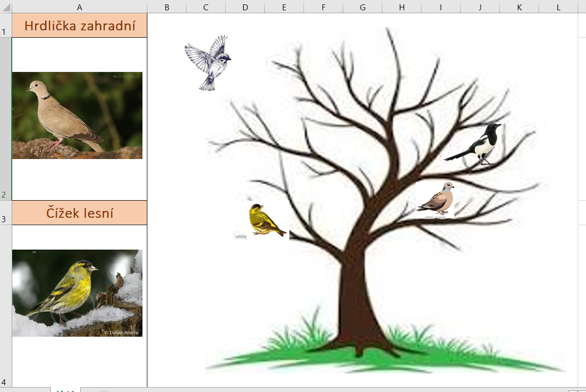Select the entire column D via header
This screenshot has width=586, height=392.
point(245,7)
